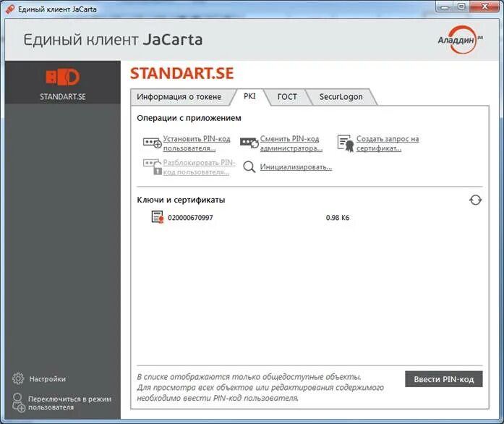Switch to the PKI tab
This screenshot has width=504, height=424.
[249, 96]
